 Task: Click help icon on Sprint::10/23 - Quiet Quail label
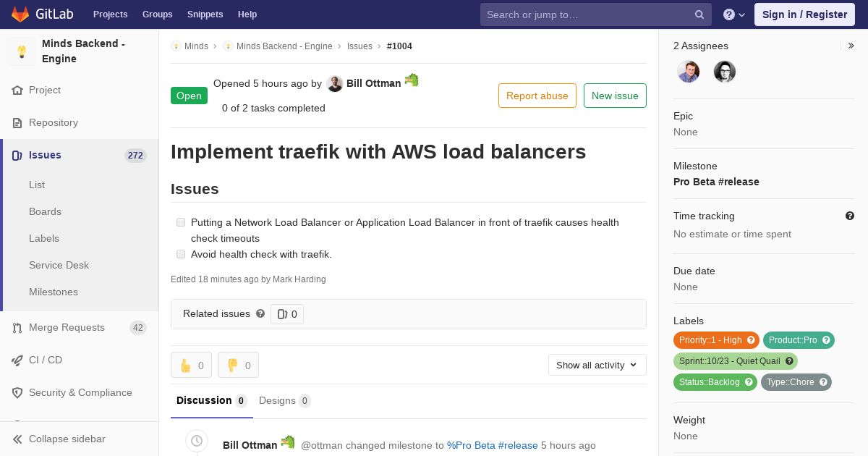point(789,361)
